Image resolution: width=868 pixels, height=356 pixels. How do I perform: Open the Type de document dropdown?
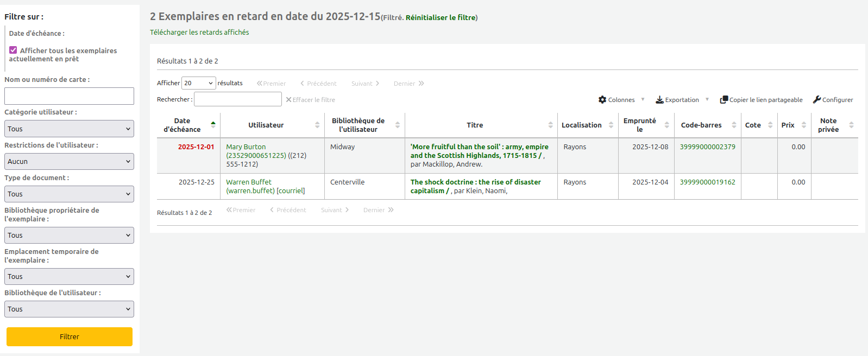coord(69,194)
